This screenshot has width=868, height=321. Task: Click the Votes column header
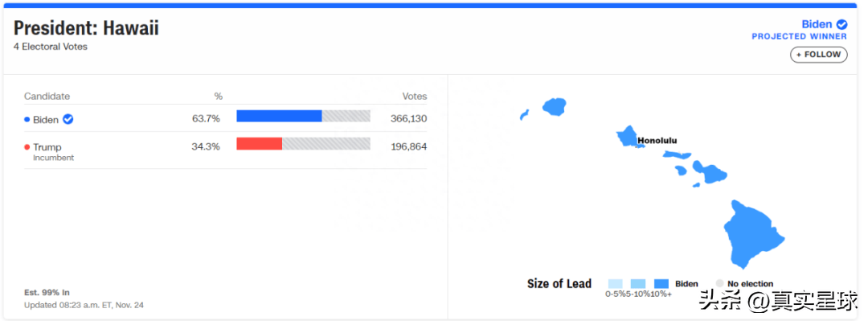415,96
